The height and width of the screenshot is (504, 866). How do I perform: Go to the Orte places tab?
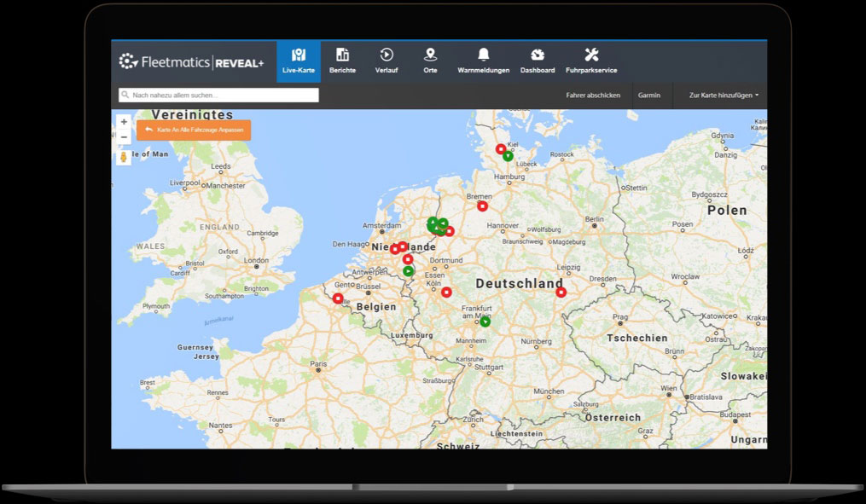pos(430,61)
